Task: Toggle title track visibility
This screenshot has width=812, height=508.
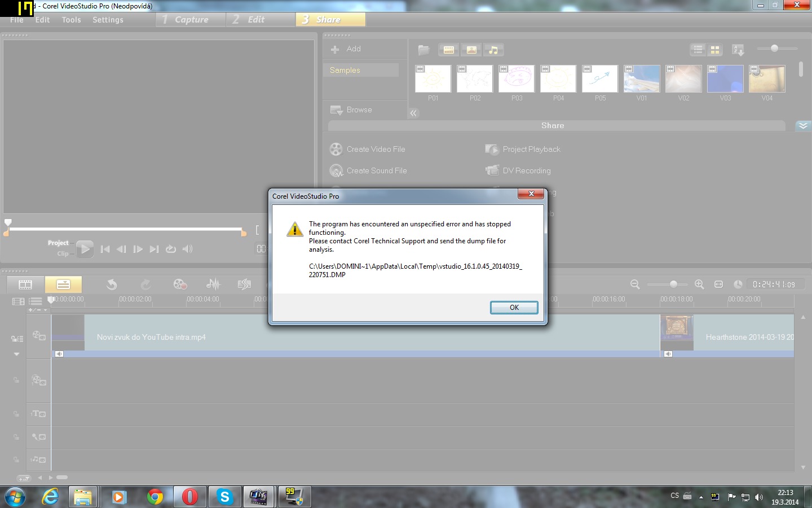Action: 38,414
